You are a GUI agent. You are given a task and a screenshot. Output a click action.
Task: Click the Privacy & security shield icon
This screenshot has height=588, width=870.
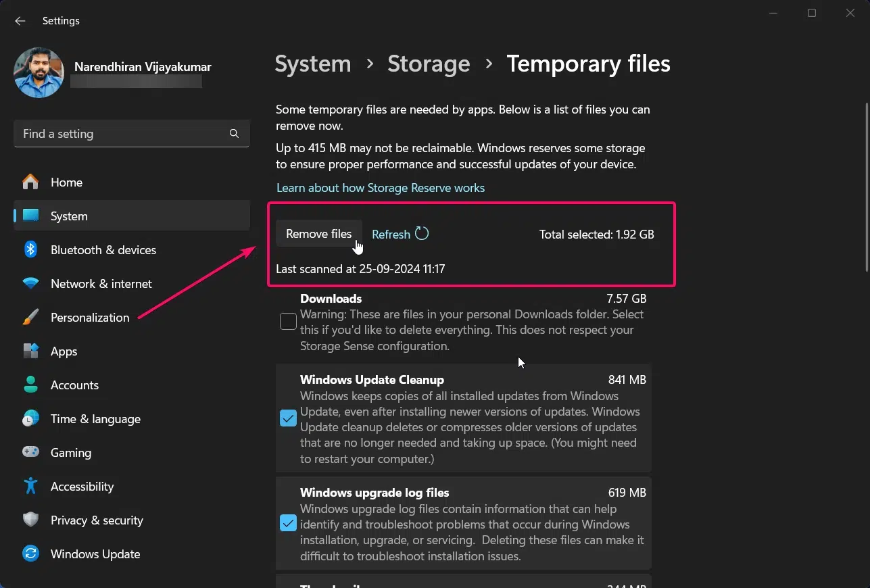(30, 520)
